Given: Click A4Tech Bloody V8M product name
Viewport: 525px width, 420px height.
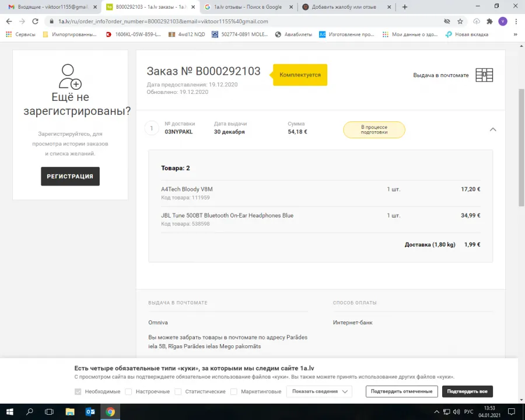Looking at the screenshot, I should point(187,189).
